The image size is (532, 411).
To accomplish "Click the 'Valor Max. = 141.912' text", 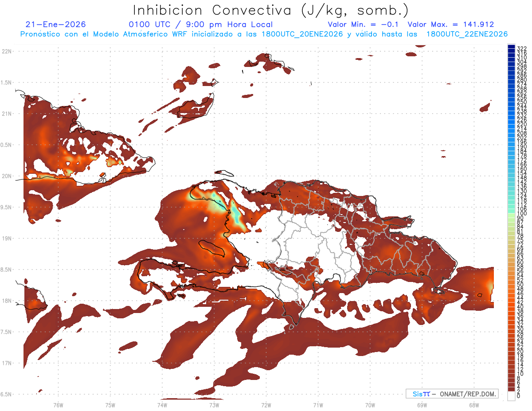I will click(x=451, y=24).
